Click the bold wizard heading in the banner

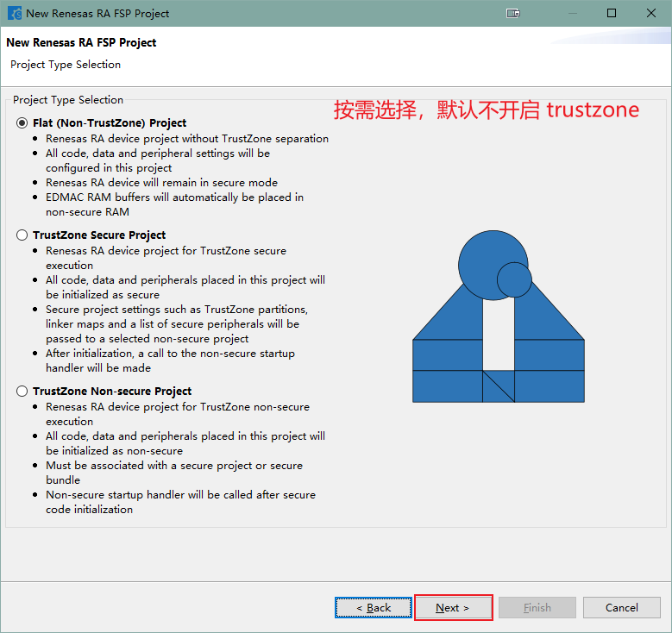81,42
